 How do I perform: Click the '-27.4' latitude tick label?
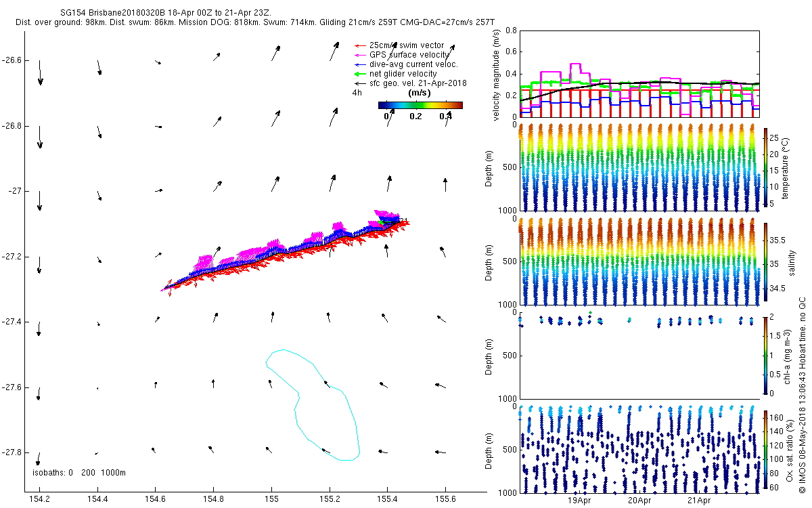click(12, 322)
